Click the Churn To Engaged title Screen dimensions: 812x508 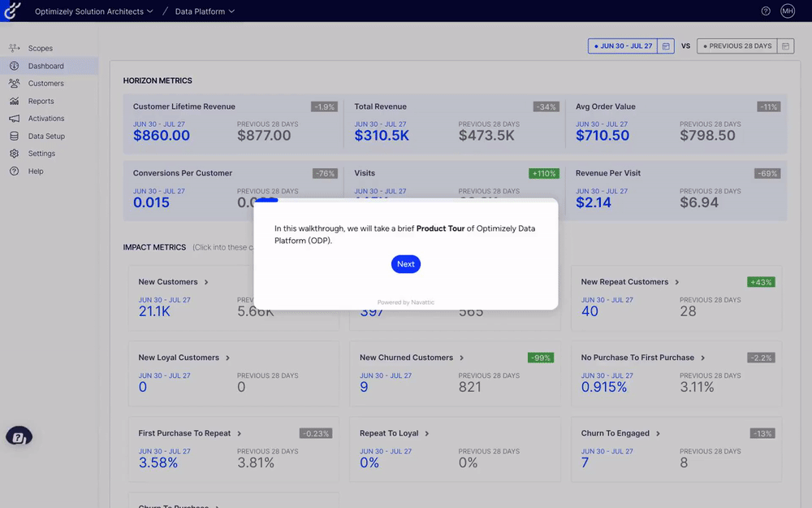(615, 433)
